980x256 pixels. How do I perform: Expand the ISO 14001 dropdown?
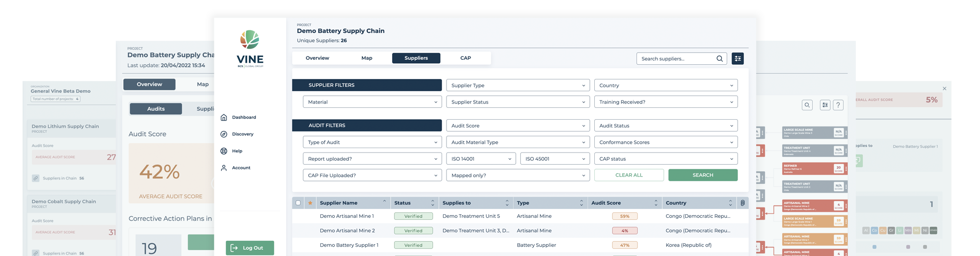pyautogui.click(x=481, y=159)
